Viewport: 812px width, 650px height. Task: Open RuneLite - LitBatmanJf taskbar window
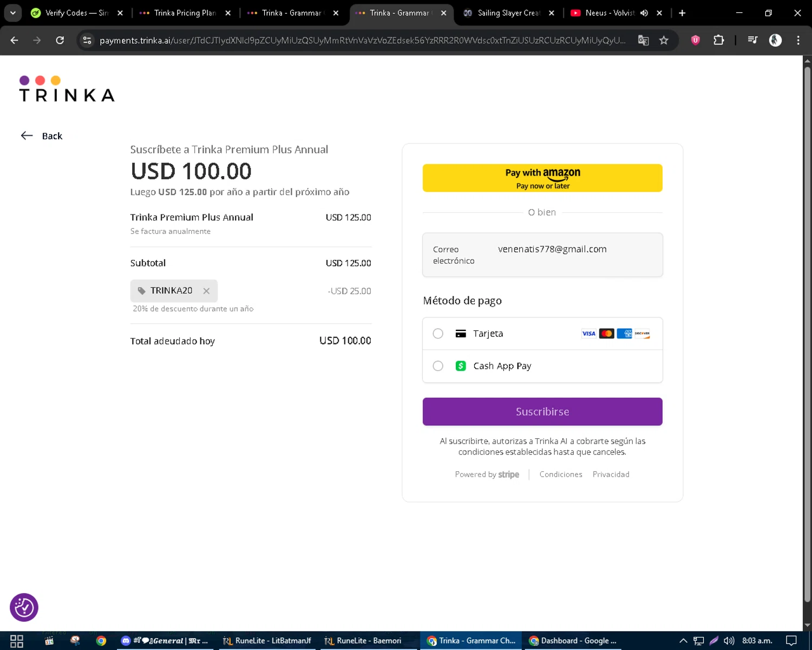(x=267, y=641)
